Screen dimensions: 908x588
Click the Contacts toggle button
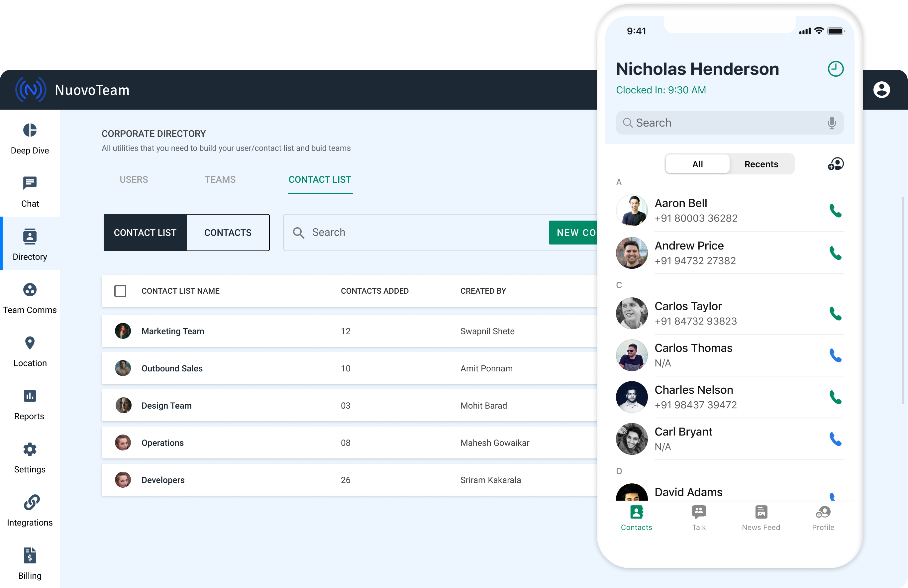(228, 233)
